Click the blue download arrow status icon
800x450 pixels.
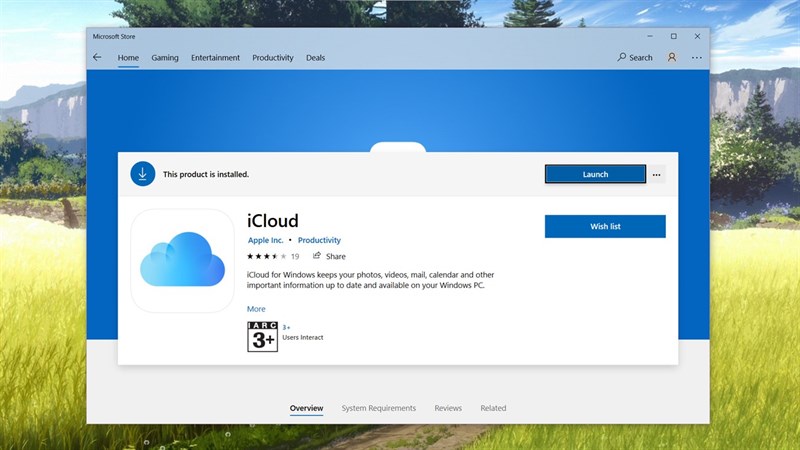[x=142, y=174]
